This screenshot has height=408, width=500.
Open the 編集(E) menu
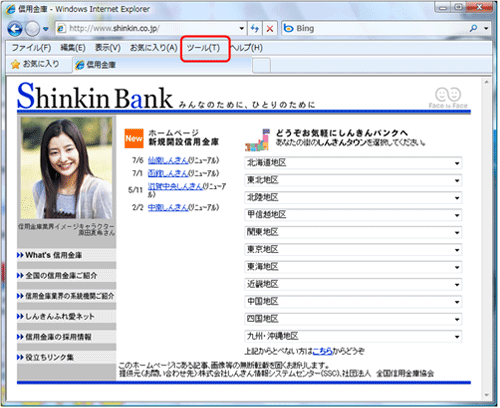tap(73, 48)
